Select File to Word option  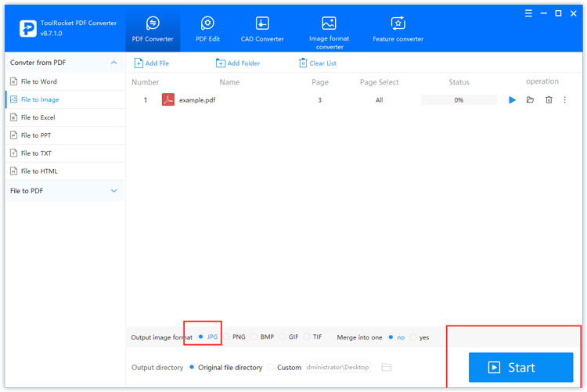(x=66, y=81)
